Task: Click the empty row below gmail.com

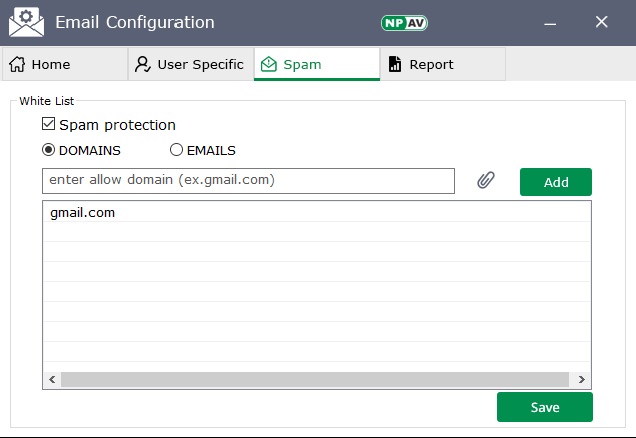Action: click(315, 232)
